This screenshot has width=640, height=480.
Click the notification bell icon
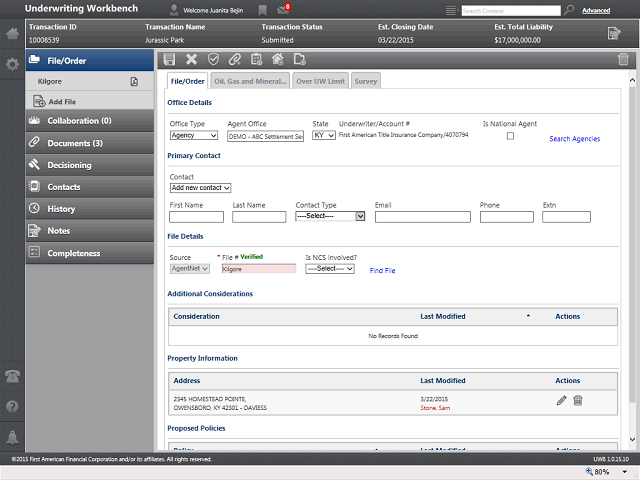point(12,438)
